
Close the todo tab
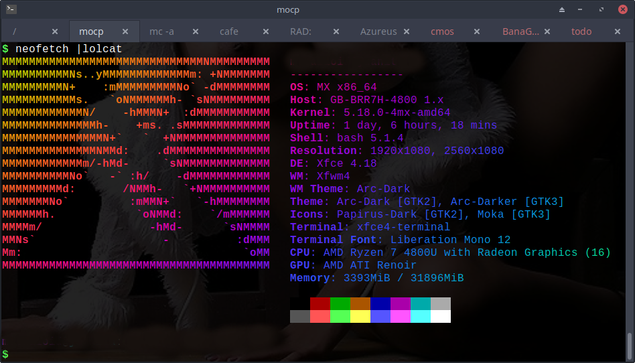617,32
